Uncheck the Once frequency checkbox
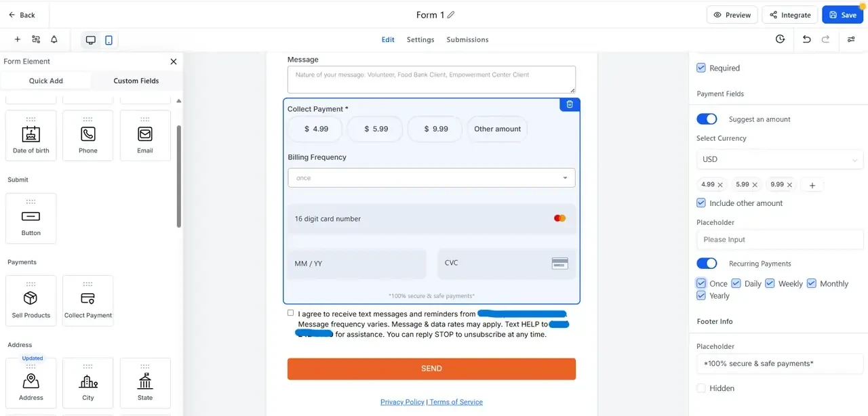Screen dimensions: 868x416 701,283
